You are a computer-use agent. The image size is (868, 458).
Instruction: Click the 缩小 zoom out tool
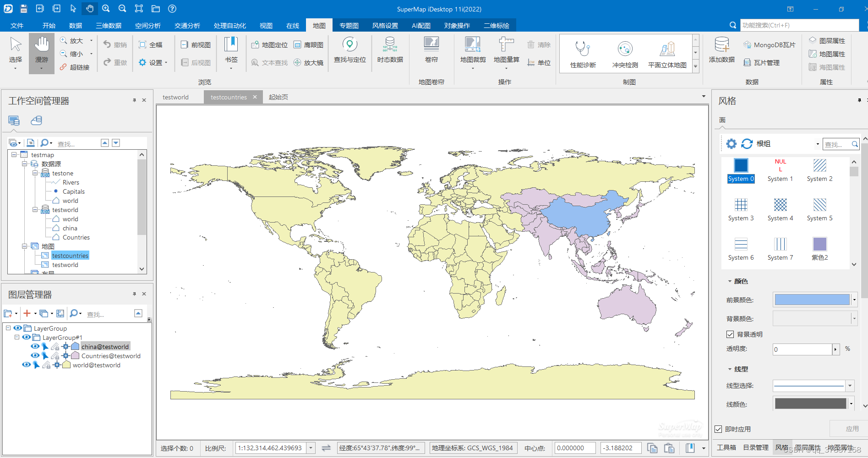point(72,54)
